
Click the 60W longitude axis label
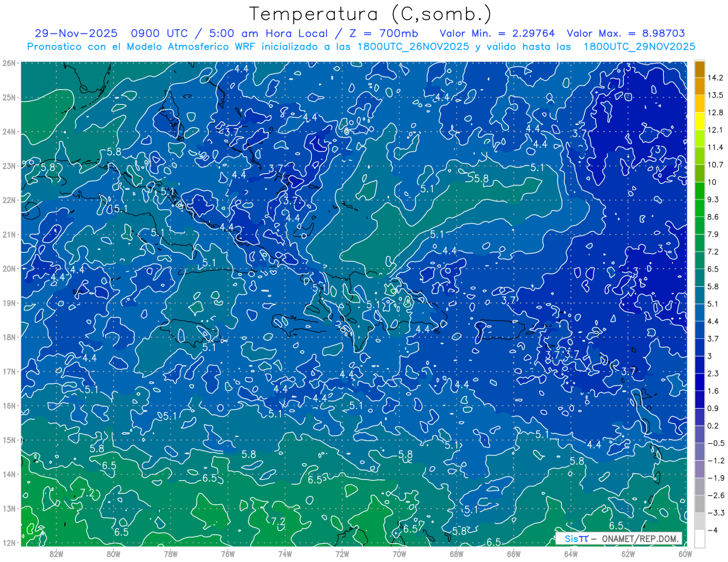(685, 553)
